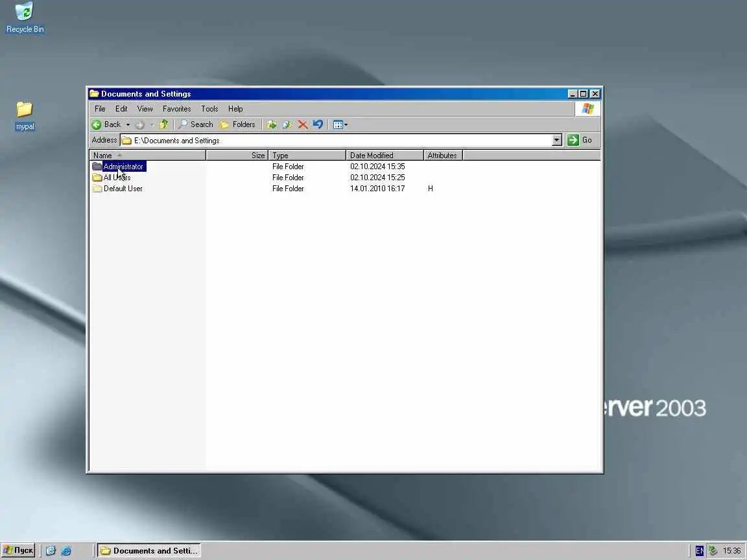The height and width of the screenshot is (560, 747).
Task: Click Documents and Settings taskbar button
Action: pyautogui.click(x=149, y=550)
